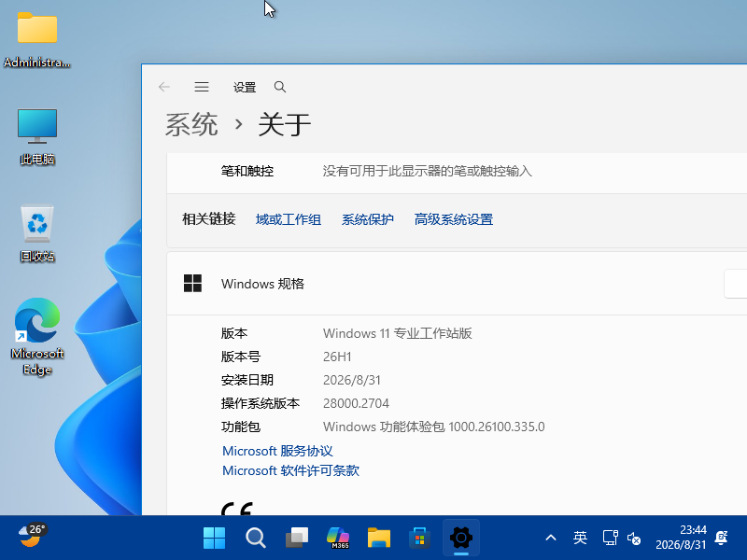Viewport: 747px width, 560px height.
Task: Select the Microsoft Edge desktop shortcut
Action: point(37,337)
